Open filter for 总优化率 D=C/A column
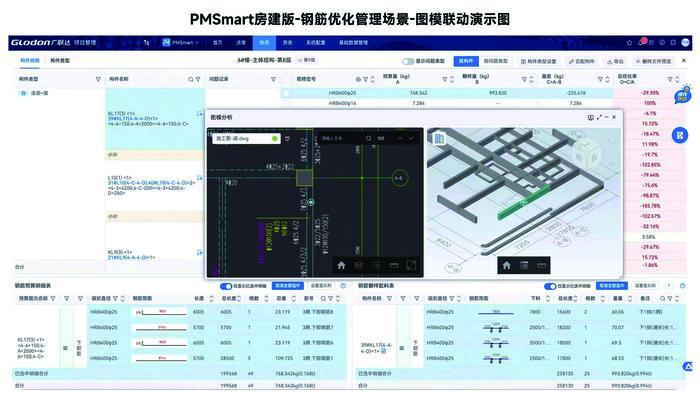The width and height of the screenshot is (700, 394). [670, 79]
